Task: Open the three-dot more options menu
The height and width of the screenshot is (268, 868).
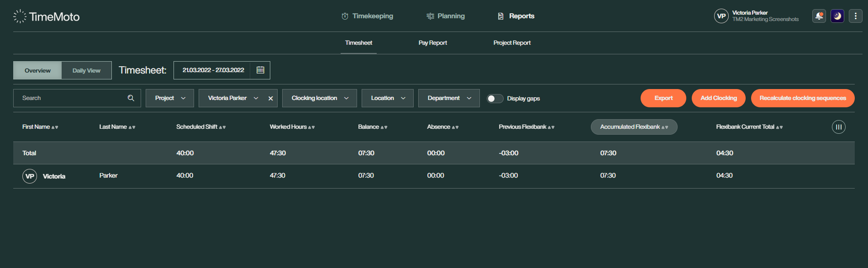Action: coord(856,16)
